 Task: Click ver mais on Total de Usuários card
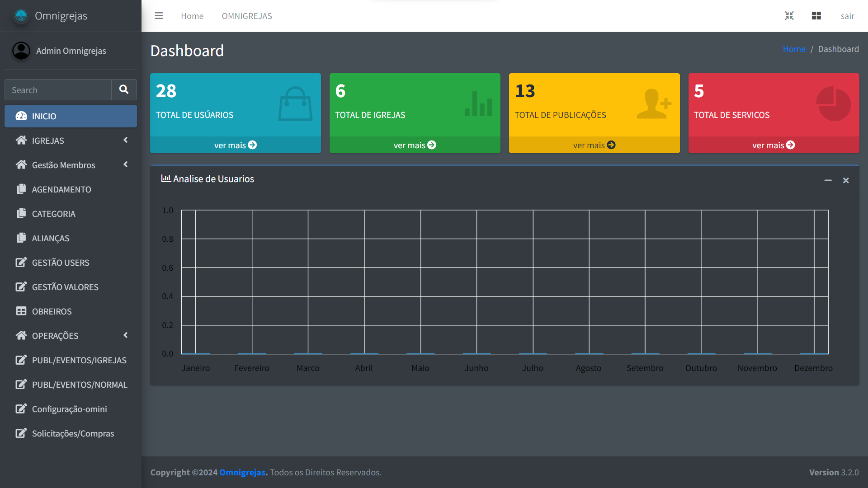235,145
